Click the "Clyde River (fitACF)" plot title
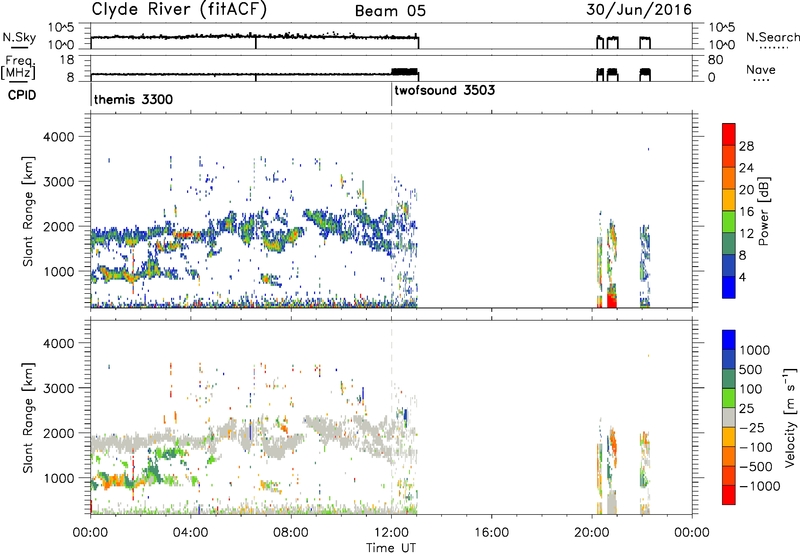Viewport: 800px width, 554px height. click(179, 10)
